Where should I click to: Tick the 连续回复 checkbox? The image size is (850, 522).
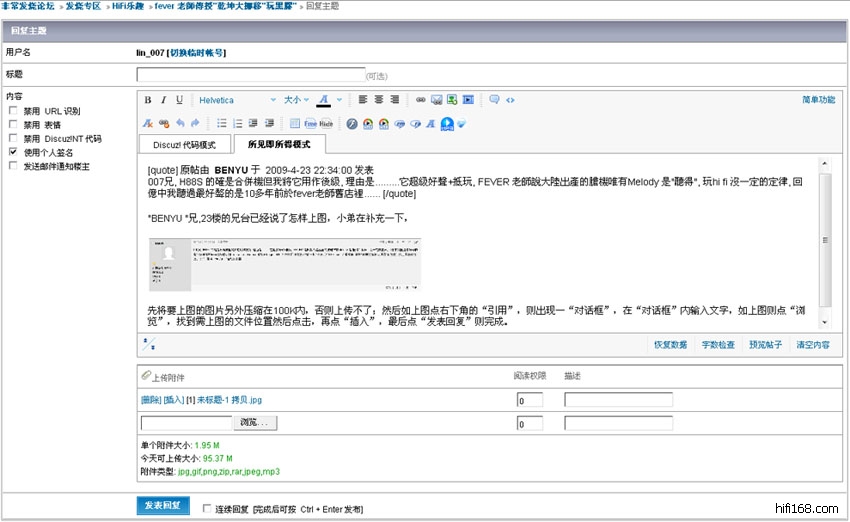tap(207, 509)
